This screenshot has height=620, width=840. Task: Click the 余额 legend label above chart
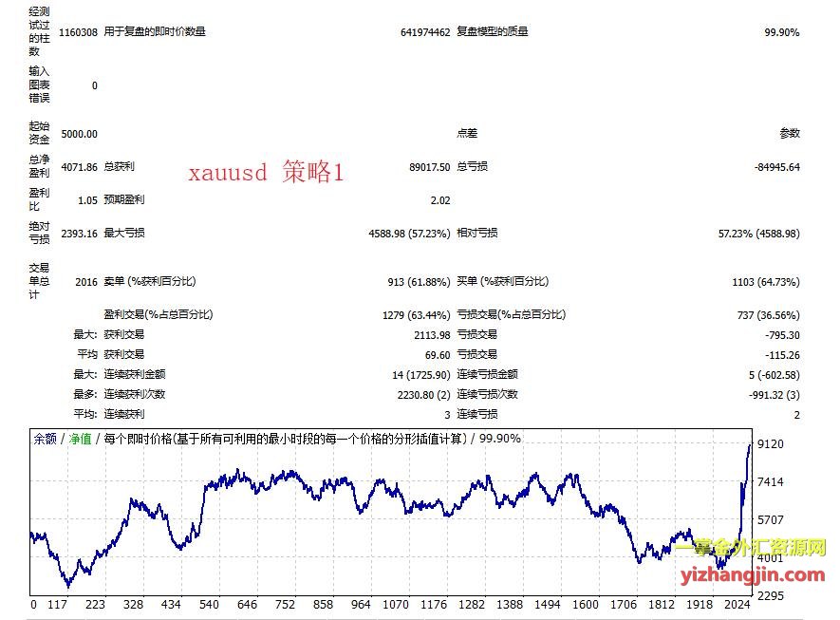[x=45, y=439]
